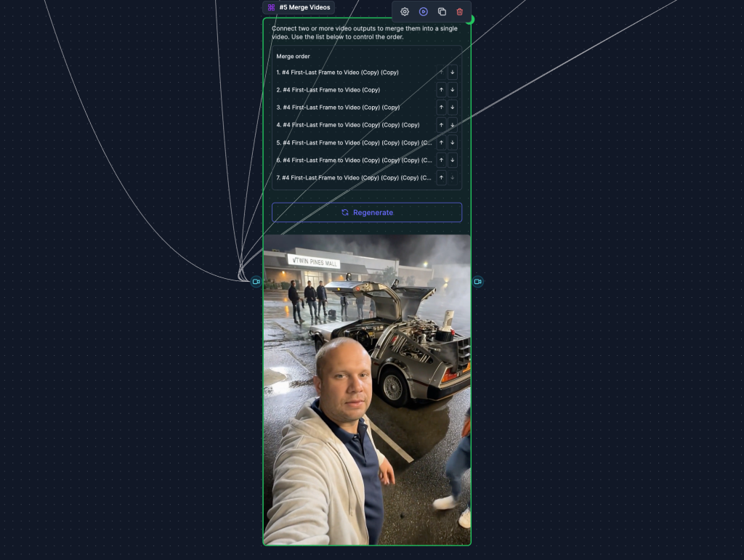Click the video output port on the node's right edge
The width and height of the screenshot is (744, 560).
coord(477,281)
